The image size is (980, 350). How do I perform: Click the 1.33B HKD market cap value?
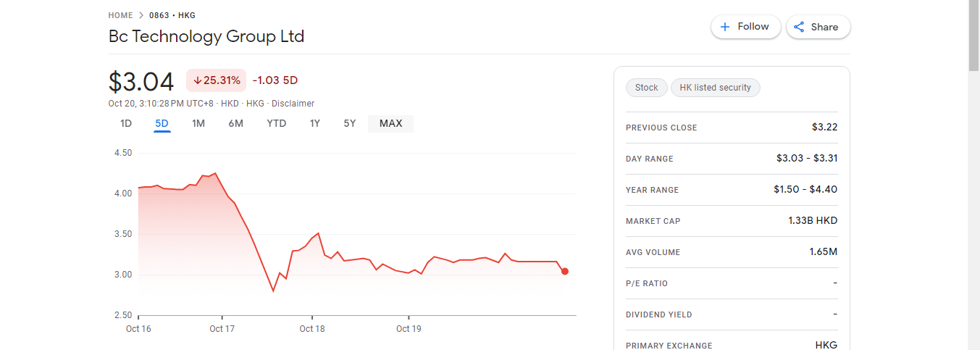coord(813,220)
